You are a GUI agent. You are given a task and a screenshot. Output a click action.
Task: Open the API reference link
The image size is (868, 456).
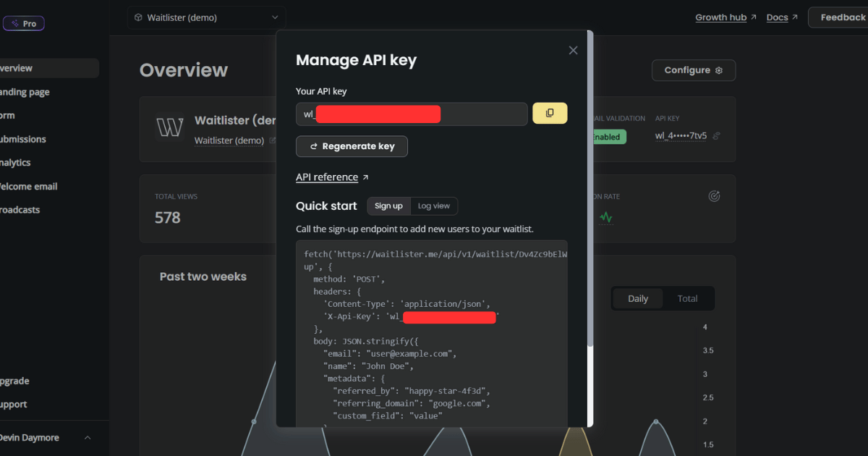[332, 177]
